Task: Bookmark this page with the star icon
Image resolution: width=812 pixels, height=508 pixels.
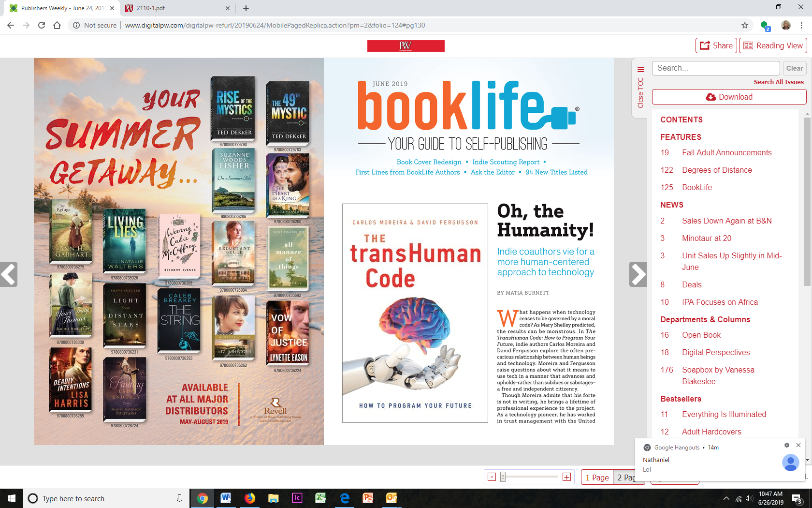Action: [x=745, y=25]
